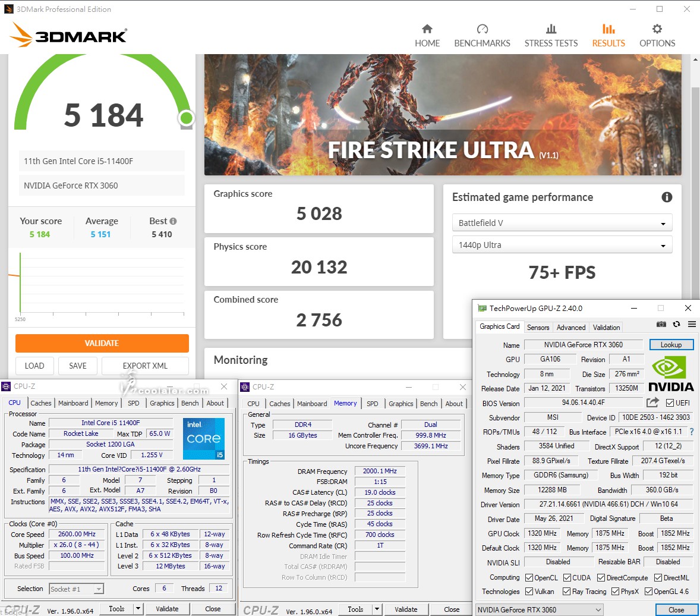Image resolution: width=700 pixels, height=616 pixels.
Task: Toggle the CUDA checkbox
Action: [567, 577]
